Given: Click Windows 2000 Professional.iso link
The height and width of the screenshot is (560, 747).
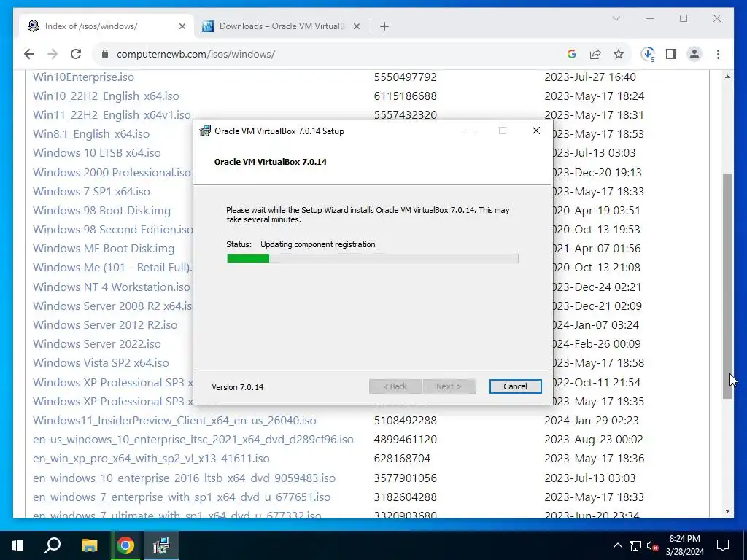Looking at the screenshot, I should (x=112, y=172).
